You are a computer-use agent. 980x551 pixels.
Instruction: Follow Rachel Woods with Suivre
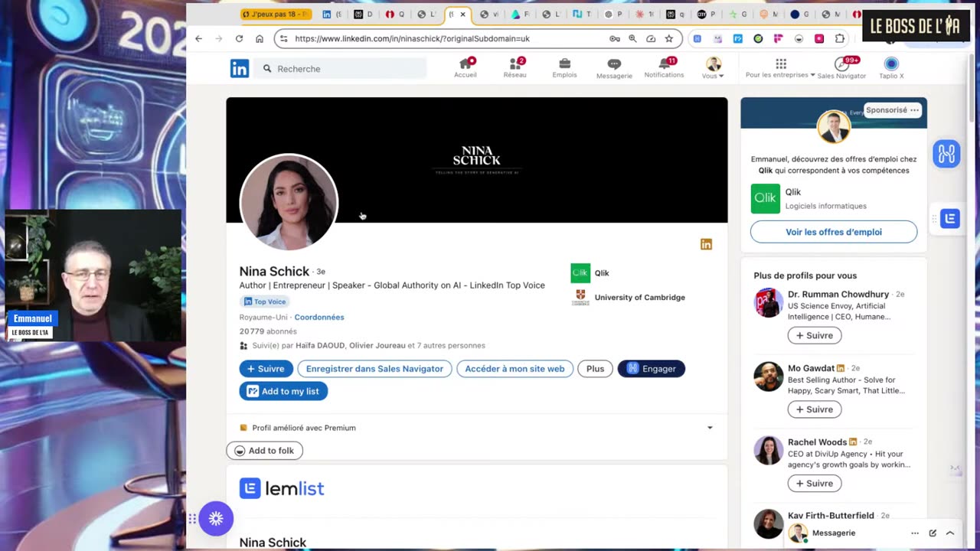[814, 484]
